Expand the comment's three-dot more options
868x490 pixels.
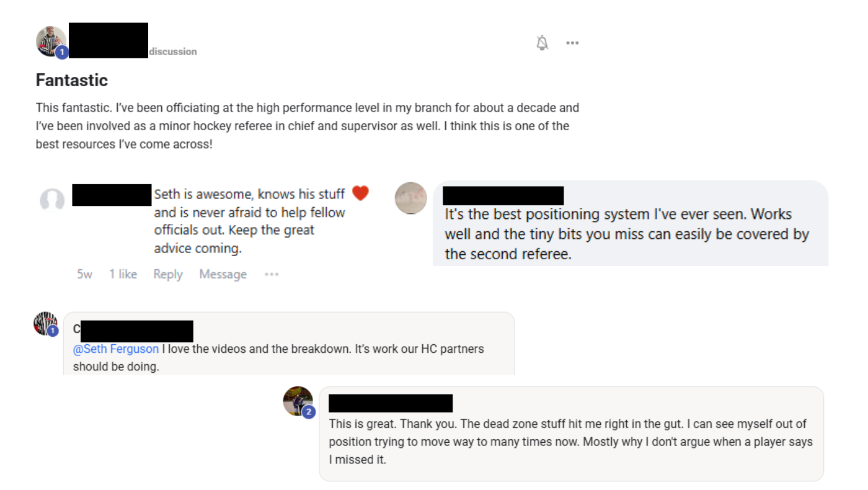click(272, 274)
